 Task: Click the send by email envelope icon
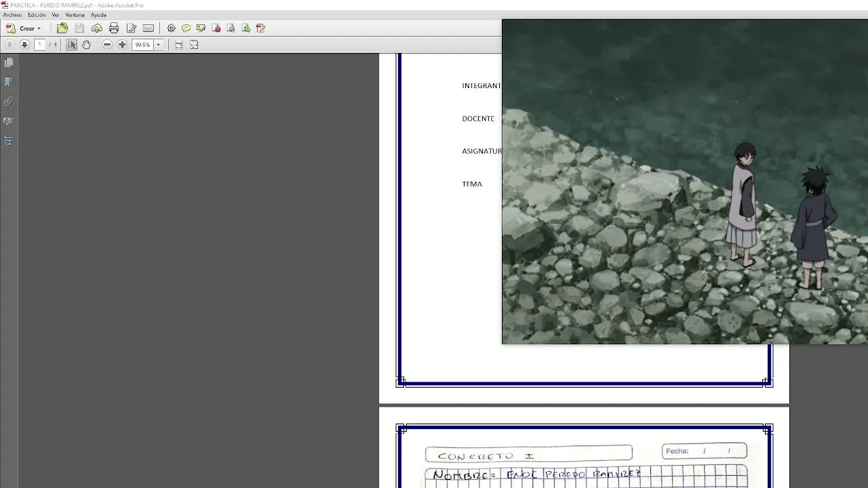[x=149, y=28]
